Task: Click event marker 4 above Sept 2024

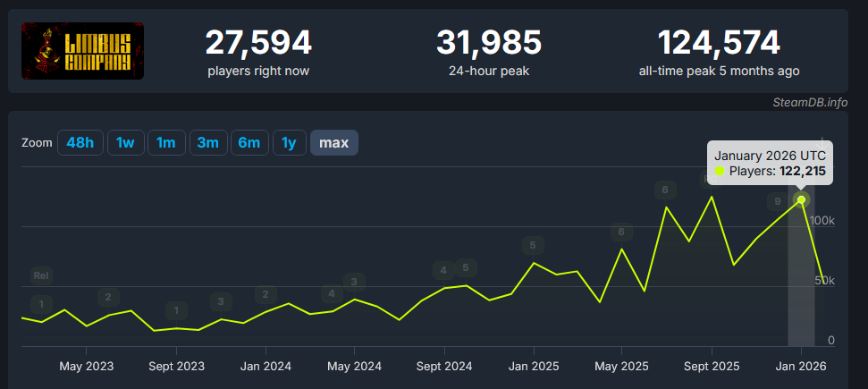Action: [443, 270]
